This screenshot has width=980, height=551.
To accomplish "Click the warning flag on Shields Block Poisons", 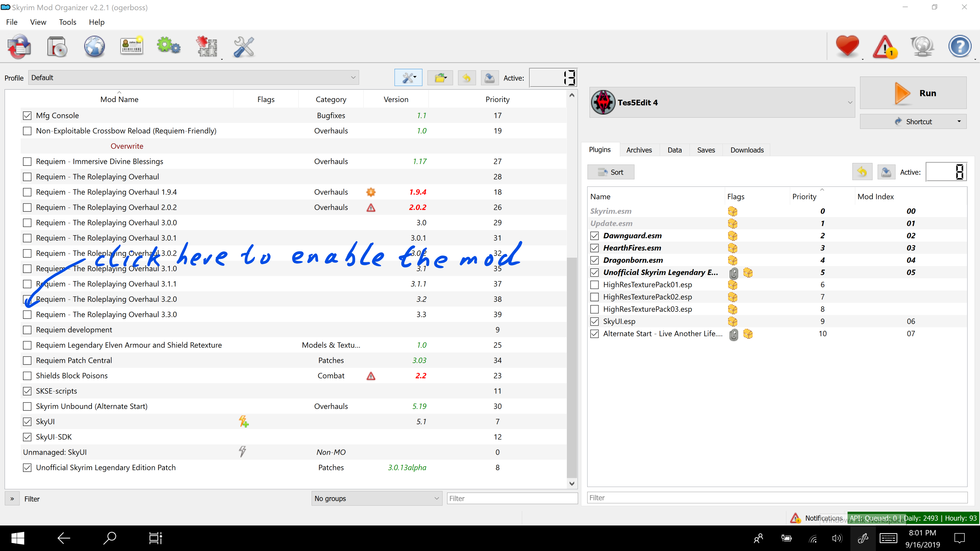I will tap(371, 376).
